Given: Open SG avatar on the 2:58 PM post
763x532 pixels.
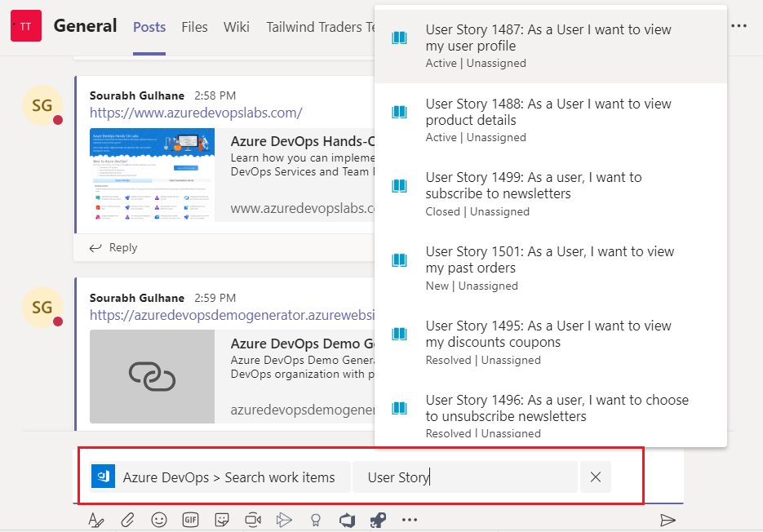Looking at the screenshot, I should (x=42, y=105).
